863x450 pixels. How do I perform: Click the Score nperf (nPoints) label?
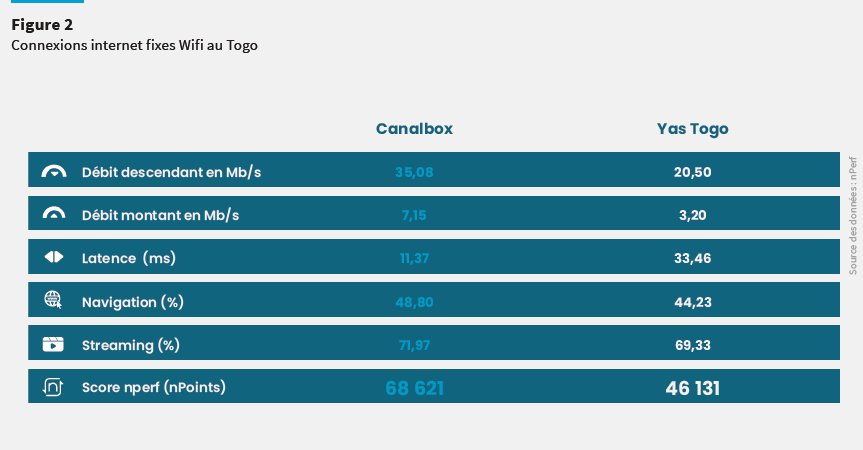click(154, 387)
